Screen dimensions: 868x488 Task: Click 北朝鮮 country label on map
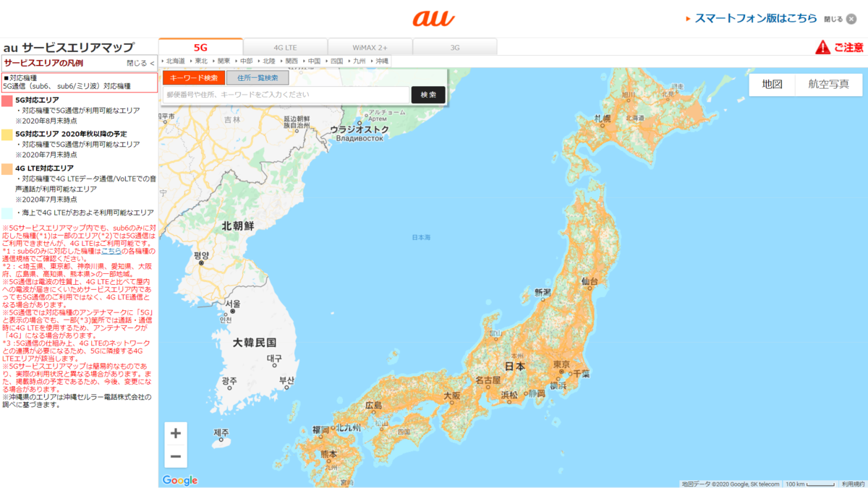click(238, 226)
